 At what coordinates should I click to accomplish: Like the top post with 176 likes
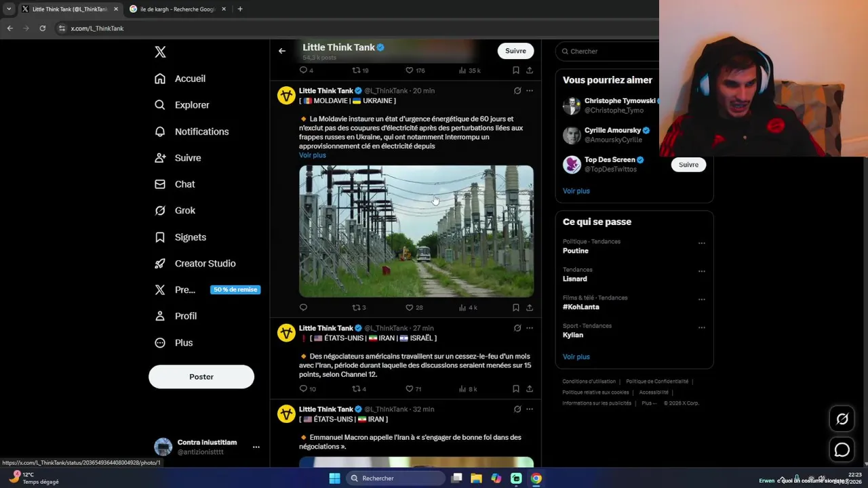[415, 70]
